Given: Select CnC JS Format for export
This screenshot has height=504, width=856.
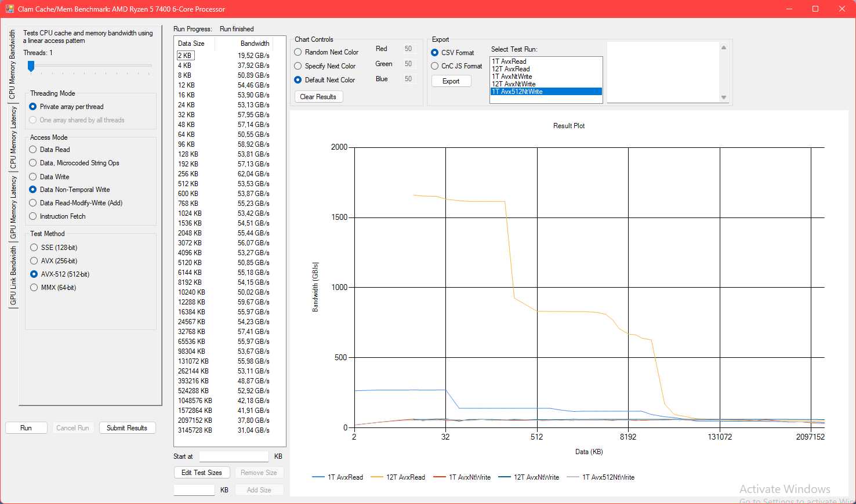Looking at the screenshot, I should click(x=435, y=66).
